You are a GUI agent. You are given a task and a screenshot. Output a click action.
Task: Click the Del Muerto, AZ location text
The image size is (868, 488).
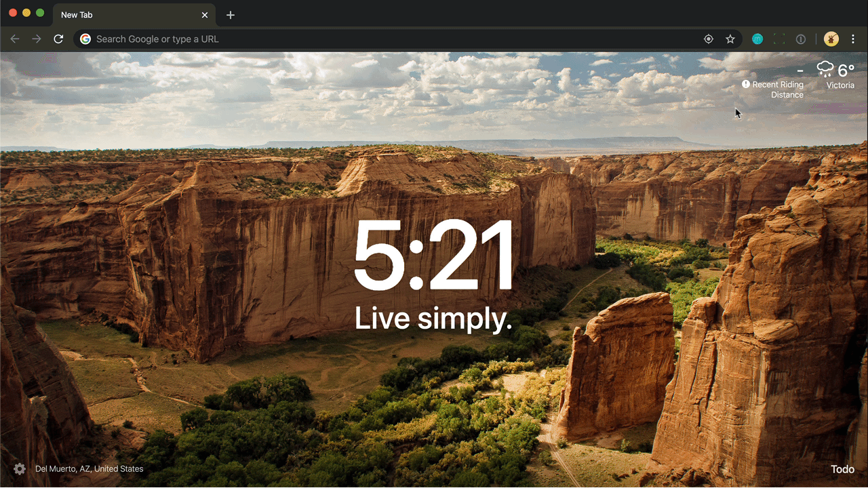(x=90, y=468)
